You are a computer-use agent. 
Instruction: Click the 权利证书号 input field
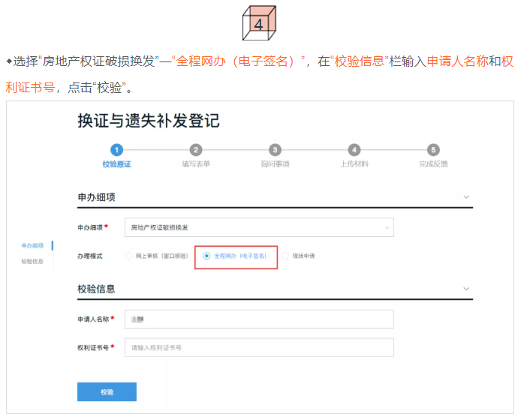[x=259, y=348]
